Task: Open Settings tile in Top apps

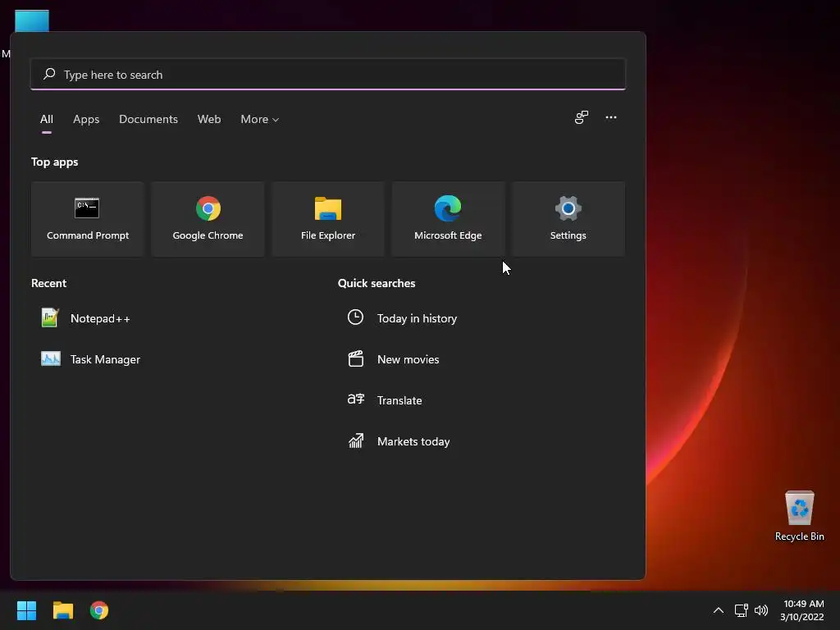Action: tap(568, 219)
